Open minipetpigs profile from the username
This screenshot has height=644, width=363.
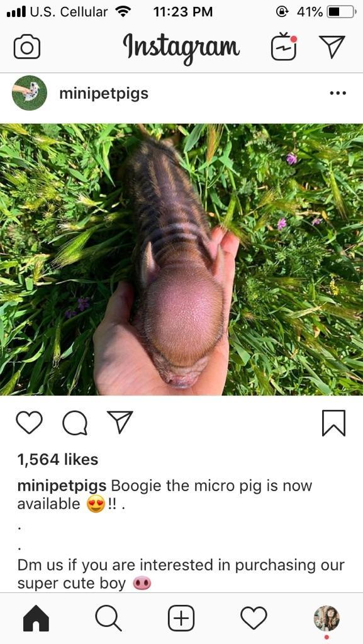click(x=103, y=93)
